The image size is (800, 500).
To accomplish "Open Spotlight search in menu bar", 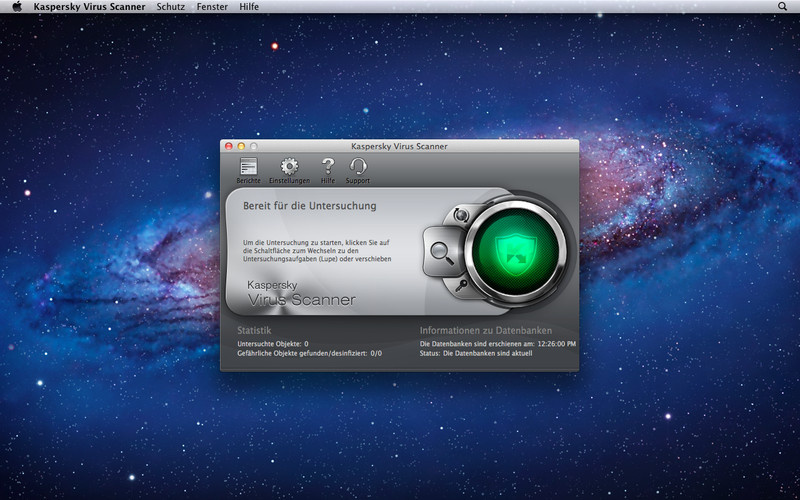I will [782, 7].
